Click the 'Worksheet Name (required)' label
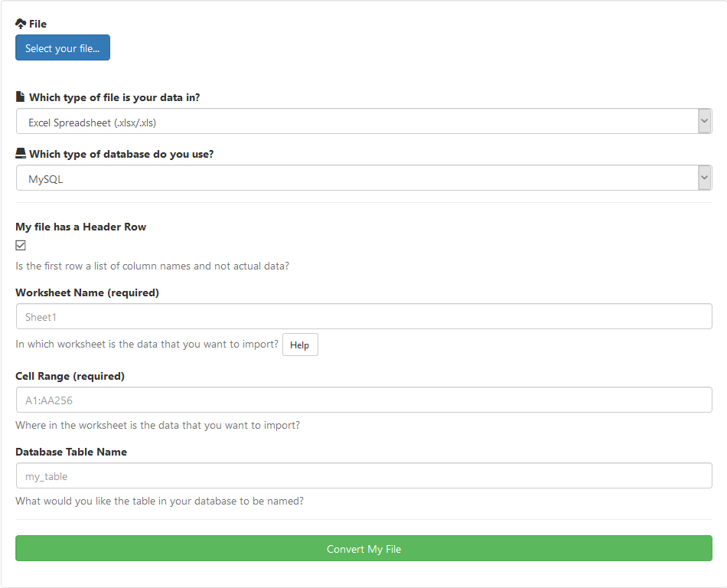727x588 pixels. [x=87, y=293]
